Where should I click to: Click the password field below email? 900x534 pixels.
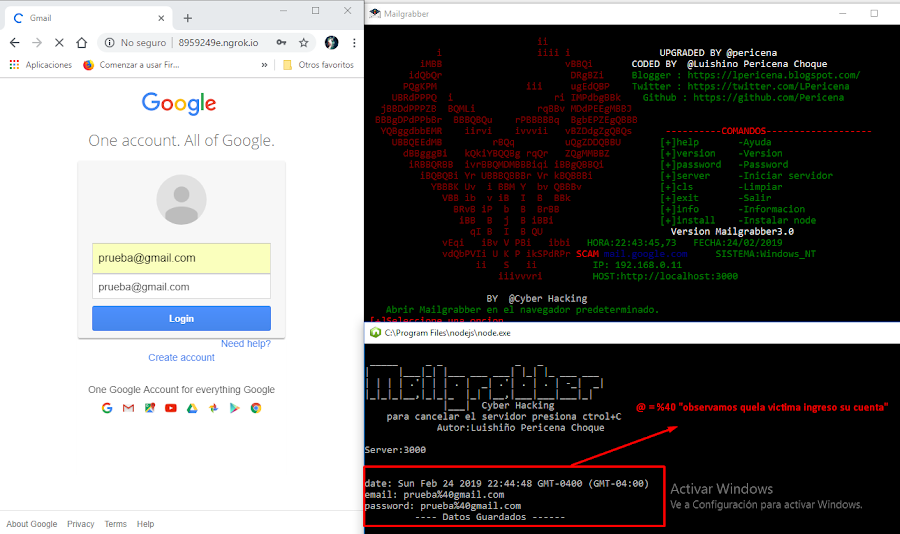181,287
